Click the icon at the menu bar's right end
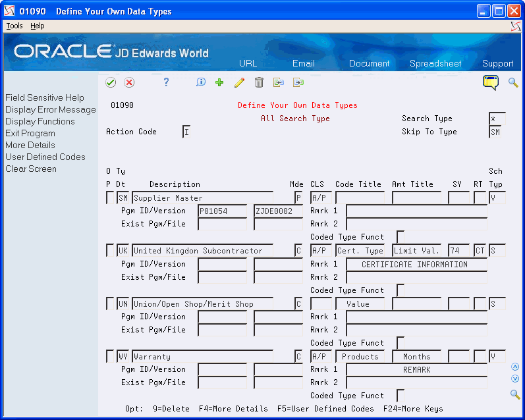The image size is (525, 420). click(516, 26)
